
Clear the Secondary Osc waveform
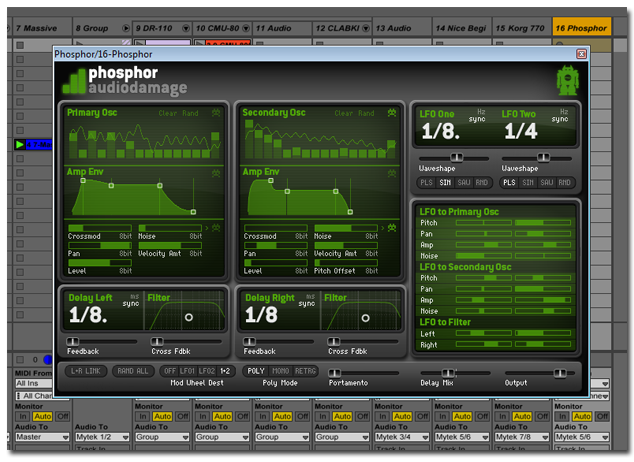tap(343, 113)
